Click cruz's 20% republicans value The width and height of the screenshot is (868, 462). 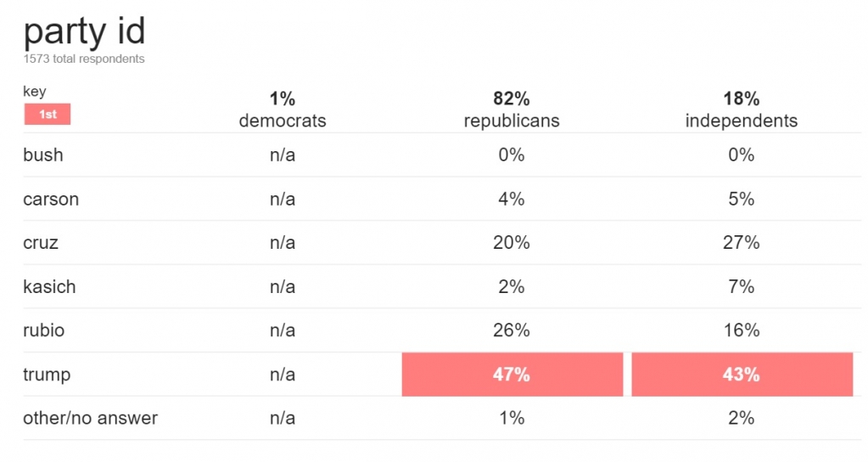pos(512,243)
